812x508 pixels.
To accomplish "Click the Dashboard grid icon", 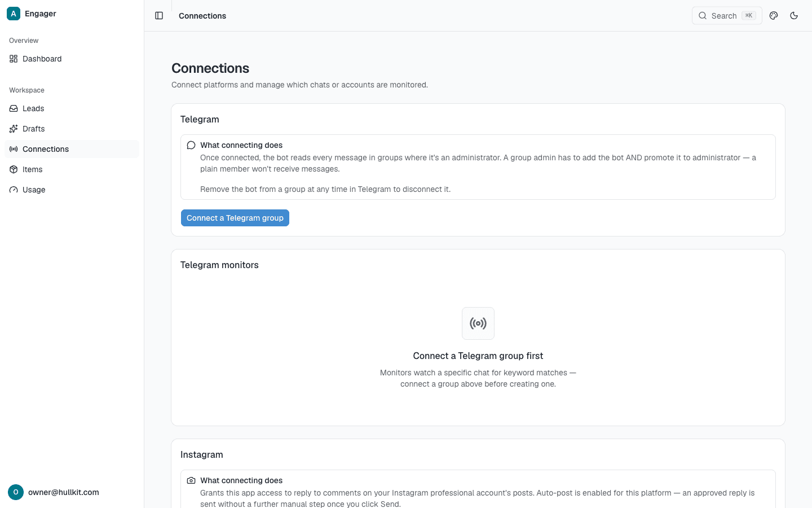I will (x=14, y=59).
